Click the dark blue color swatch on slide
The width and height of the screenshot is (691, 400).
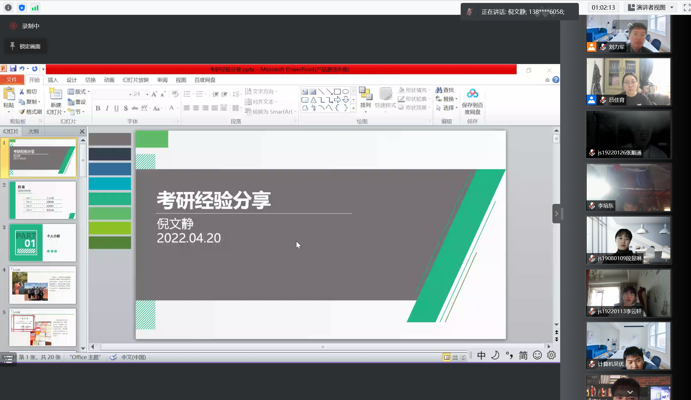[x=110, y=154]
